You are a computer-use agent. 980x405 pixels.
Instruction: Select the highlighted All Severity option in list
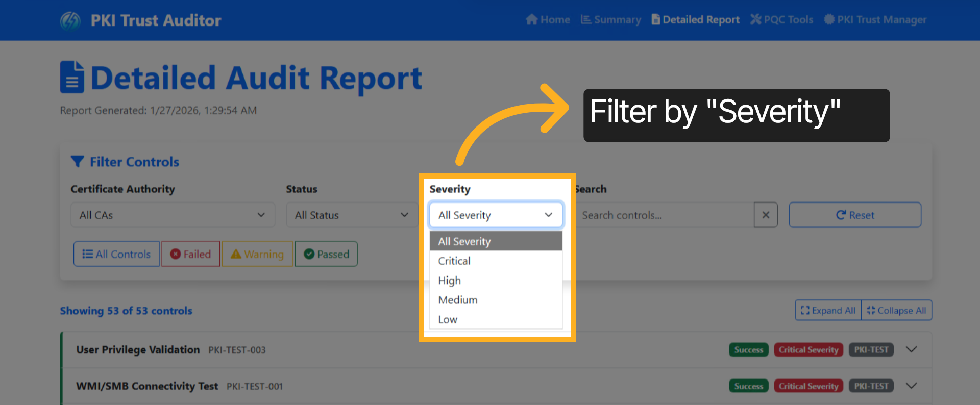click(x=496, y=241)
